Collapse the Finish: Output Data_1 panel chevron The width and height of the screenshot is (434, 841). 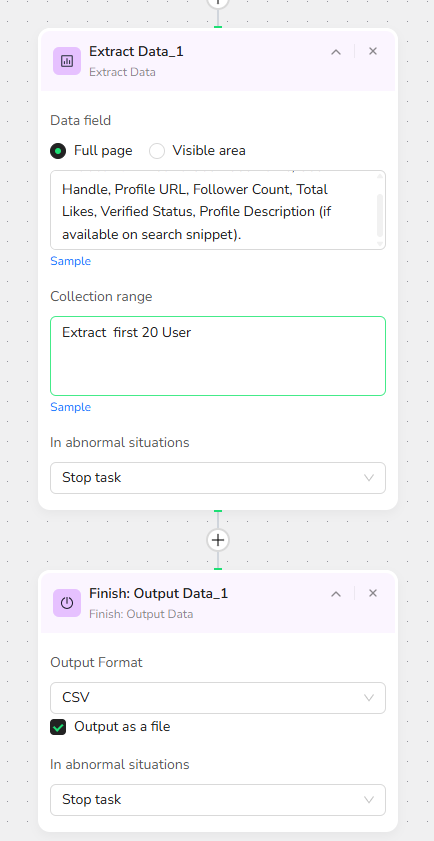point(336,594)
